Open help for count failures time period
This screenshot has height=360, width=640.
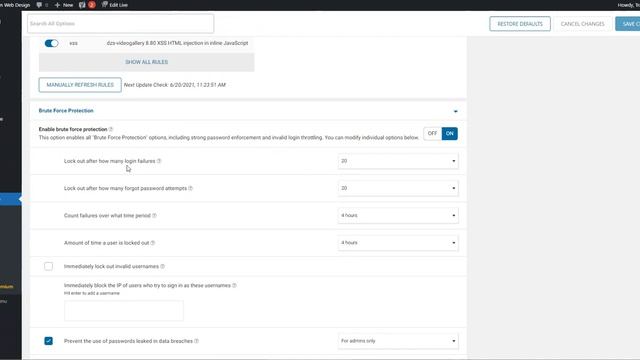[154, 216]
